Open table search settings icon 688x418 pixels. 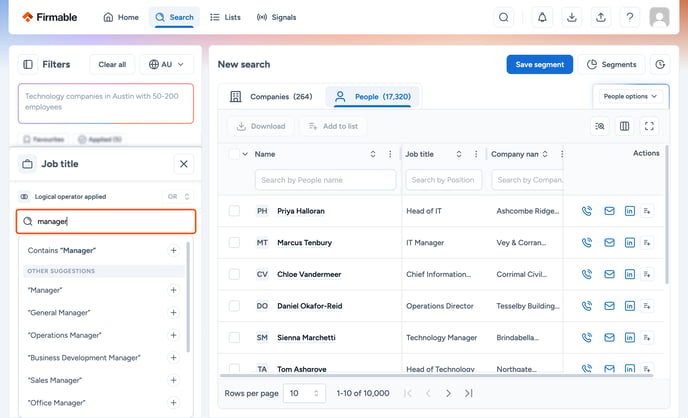[599, 126]
